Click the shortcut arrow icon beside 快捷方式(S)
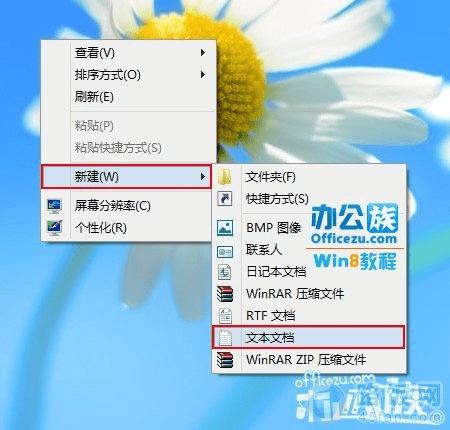The width and height of the screenshot is (450, 430). point(225,199)
